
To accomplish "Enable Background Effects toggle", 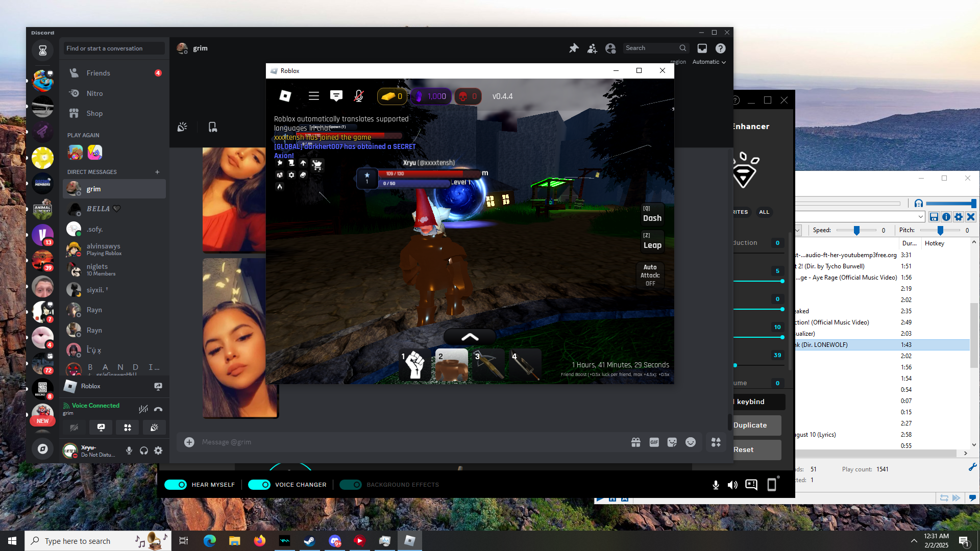I will pyautogui.click(x=351, y=485).
